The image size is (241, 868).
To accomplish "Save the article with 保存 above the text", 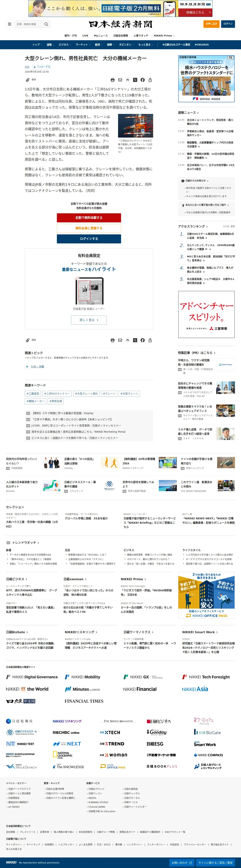I will [31, 80].
